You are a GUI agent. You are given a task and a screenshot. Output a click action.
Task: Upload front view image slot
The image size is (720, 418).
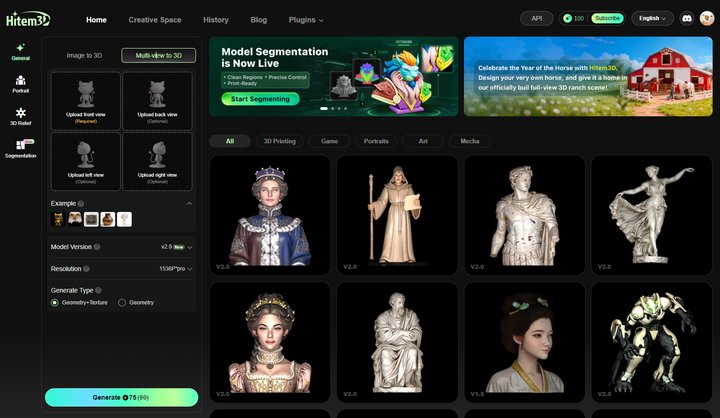(x=86, y=101)
